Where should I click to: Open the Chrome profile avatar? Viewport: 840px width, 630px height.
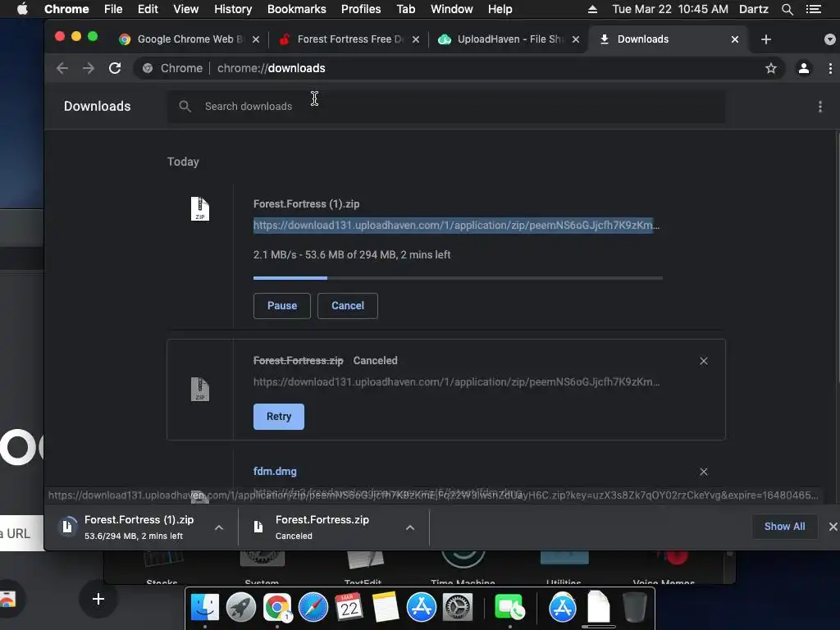tap(804, 68)
